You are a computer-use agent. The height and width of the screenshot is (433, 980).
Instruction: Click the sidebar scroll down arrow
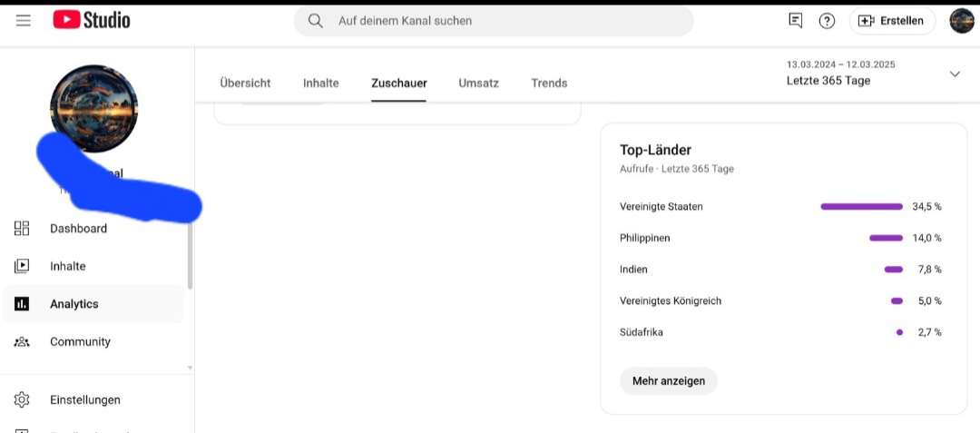point(190,368)
